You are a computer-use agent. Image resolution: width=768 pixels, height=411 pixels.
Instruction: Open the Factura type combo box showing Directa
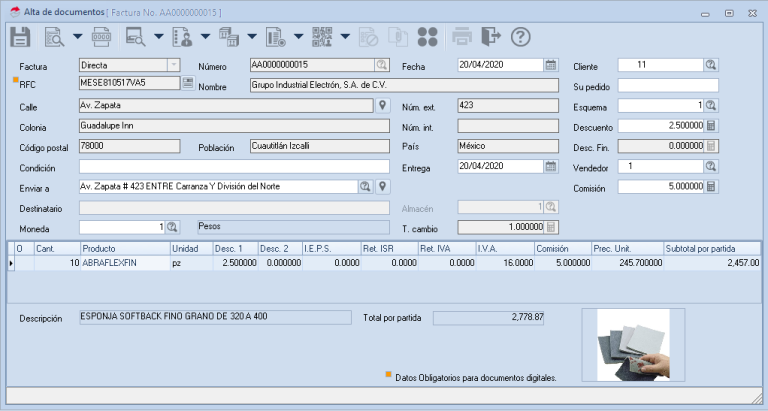129,65
